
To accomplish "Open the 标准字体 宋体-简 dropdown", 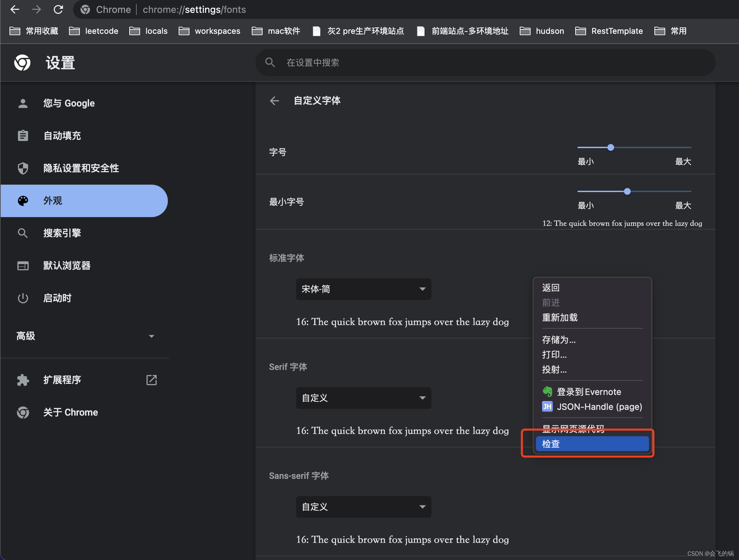I will 363,289.
